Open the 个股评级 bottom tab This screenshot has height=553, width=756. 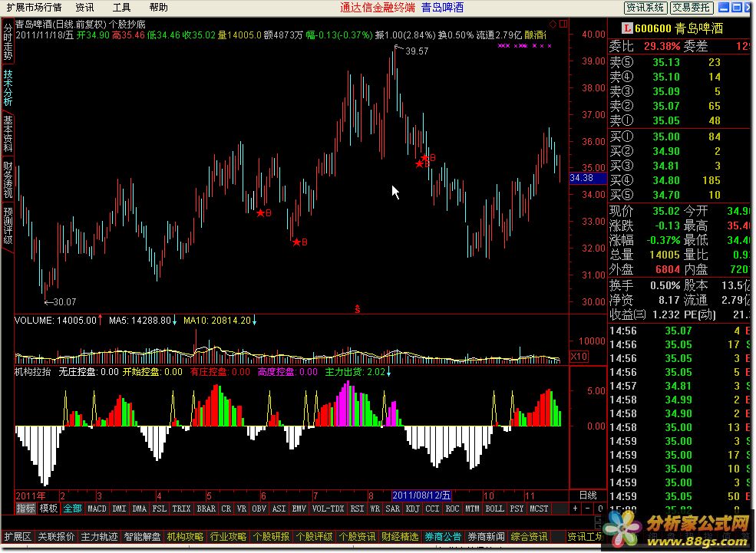coord(314,537)
